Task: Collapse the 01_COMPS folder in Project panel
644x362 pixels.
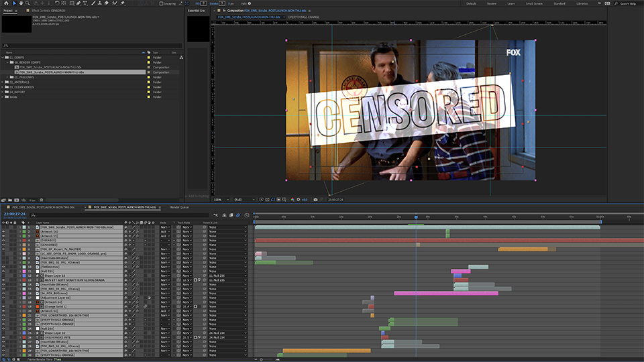Action: (x=3, y=58)
